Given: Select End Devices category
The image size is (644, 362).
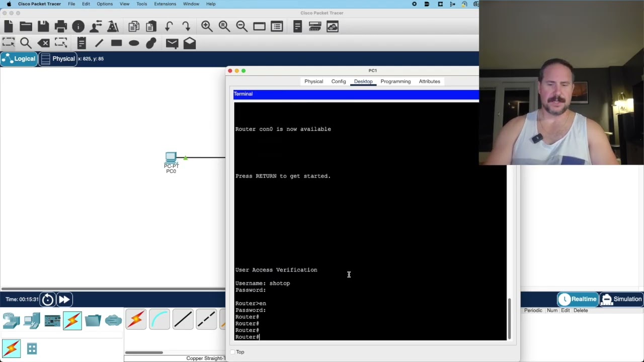Looking at the screenshot, I should (32, 321).
